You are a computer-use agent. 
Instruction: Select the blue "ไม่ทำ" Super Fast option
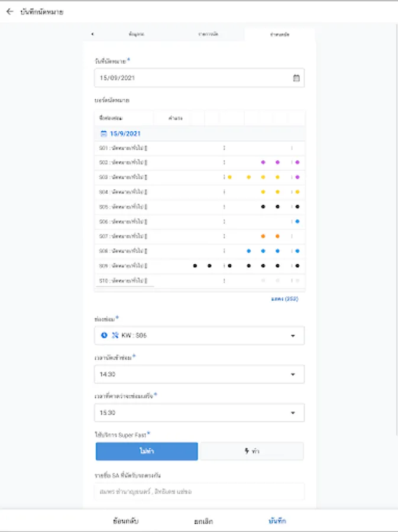[x=147, y=451]
